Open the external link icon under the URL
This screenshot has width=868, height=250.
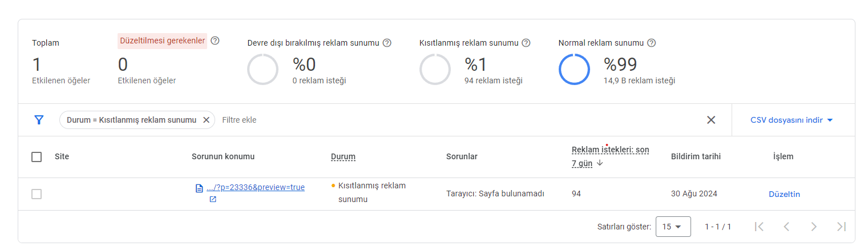click(213, 199)
